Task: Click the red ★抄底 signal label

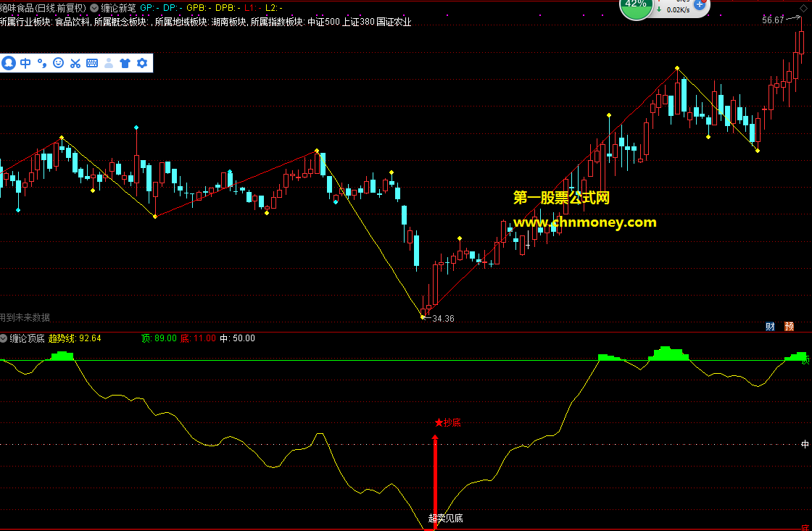Action: click(x=448, y=423)
